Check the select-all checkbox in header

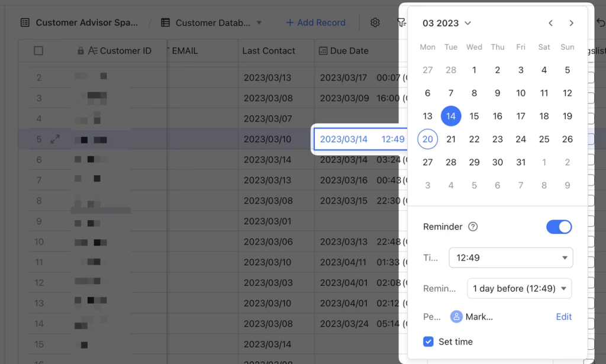pyautogui.click(x=38, y=51)
